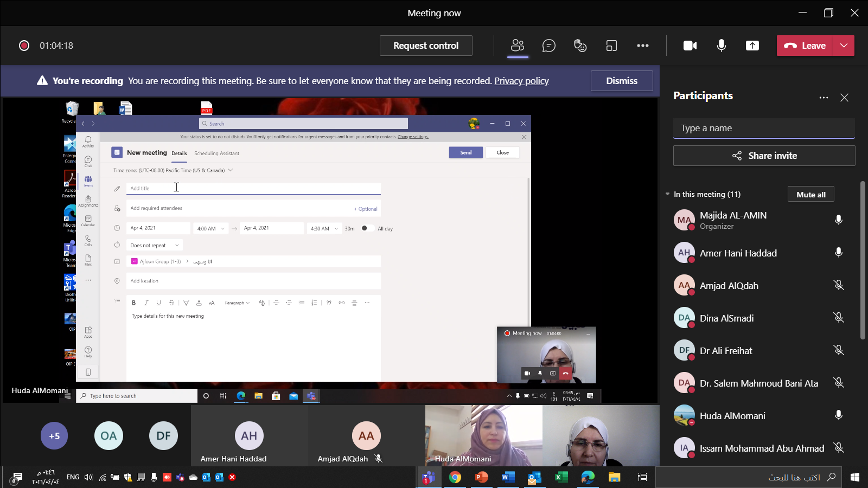Toggle your microphone in the meeting toolbar

722,46
